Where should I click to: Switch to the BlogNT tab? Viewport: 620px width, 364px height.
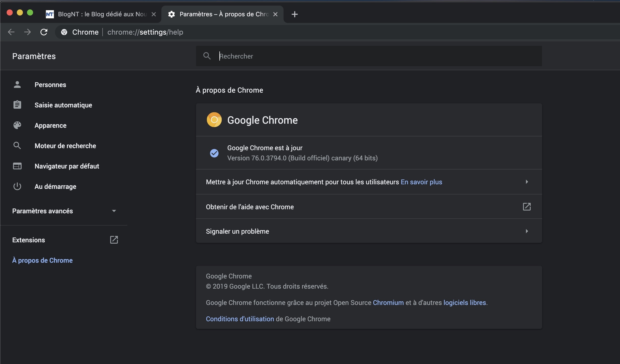click(101, 14)
